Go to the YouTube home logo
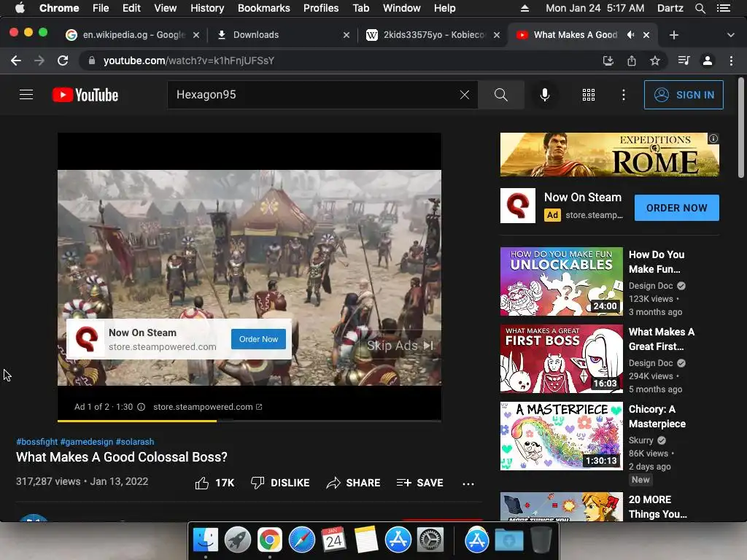The width and height of the screenshot is (747, 560). [x=85, y=95]
